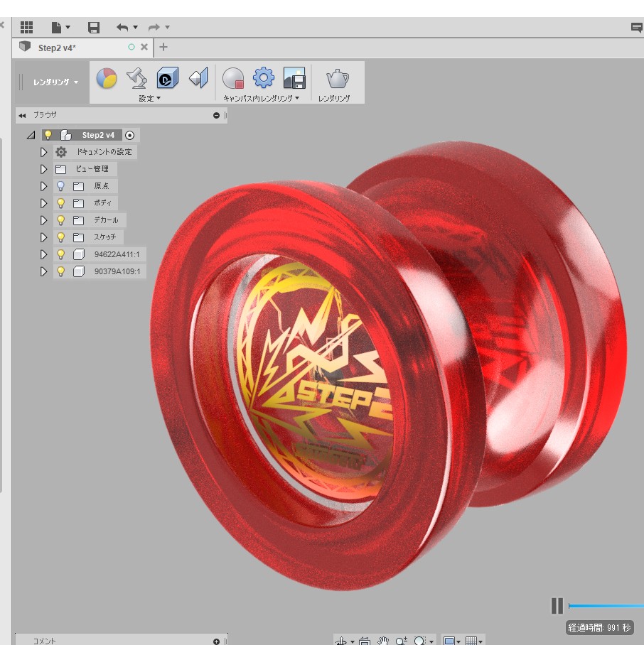
Task: Expand the スケッチ tree node
Action: point(44,237)
